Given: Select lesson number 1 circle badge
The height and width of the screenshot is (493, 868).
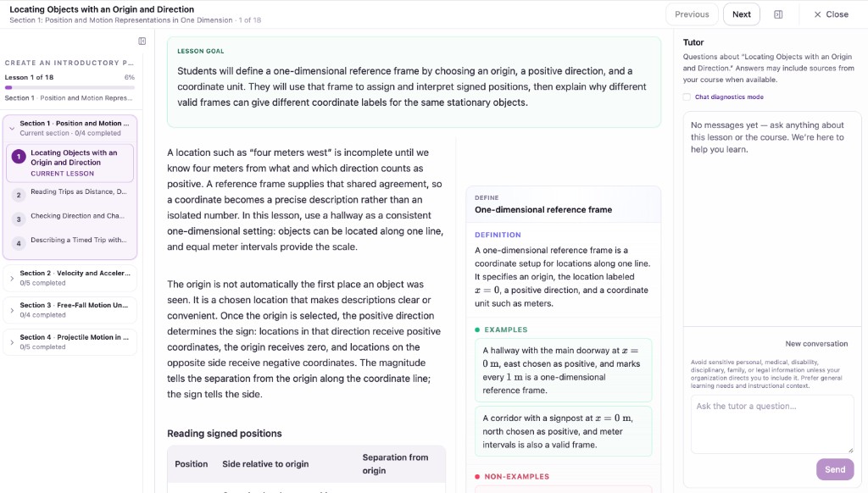Looking at the screenshot, I should click(x=19, y=157).
